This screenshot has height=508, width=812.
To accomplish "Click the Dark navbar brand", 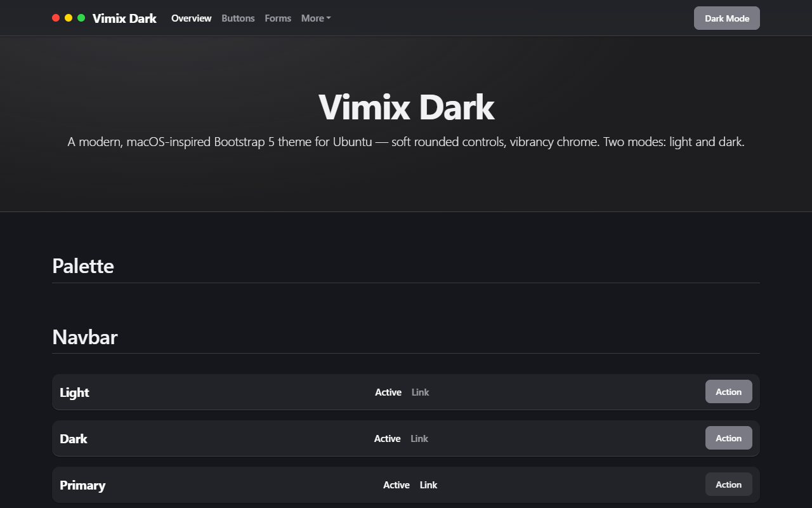I will point(74,439).
